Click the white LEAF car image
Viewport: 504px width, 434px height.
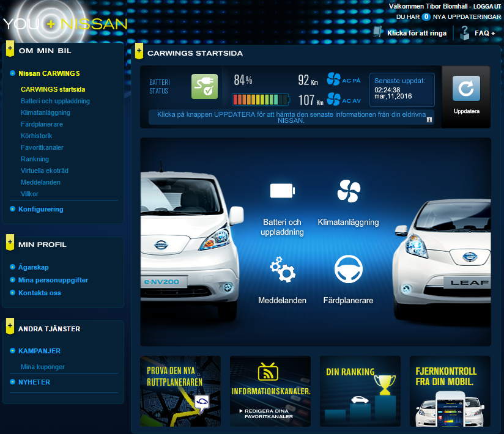[x=442, y=263]
